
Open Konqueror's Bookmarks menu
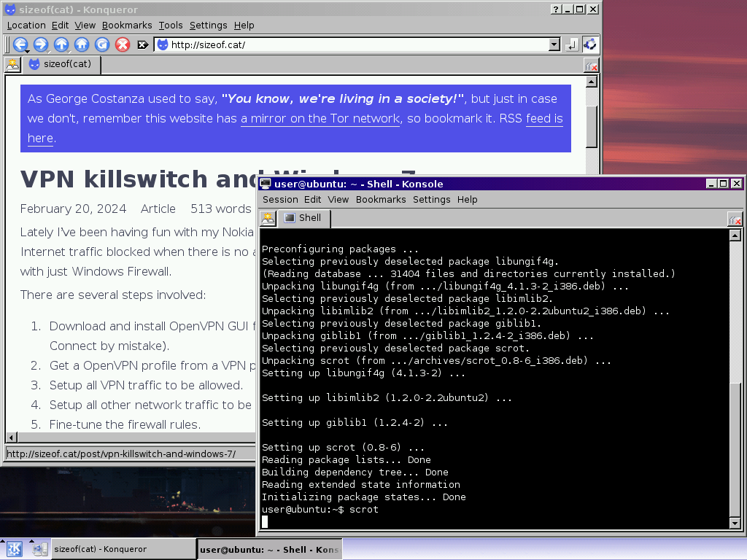[127, 25]
